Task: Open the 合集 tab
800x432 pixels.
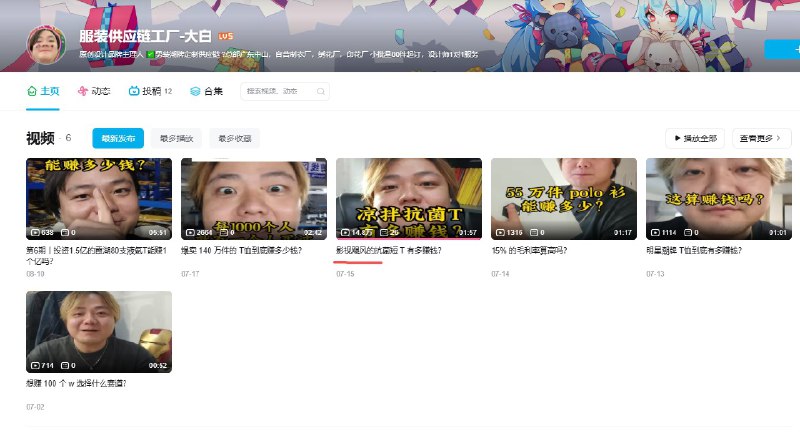Action: tap(207, 91)
